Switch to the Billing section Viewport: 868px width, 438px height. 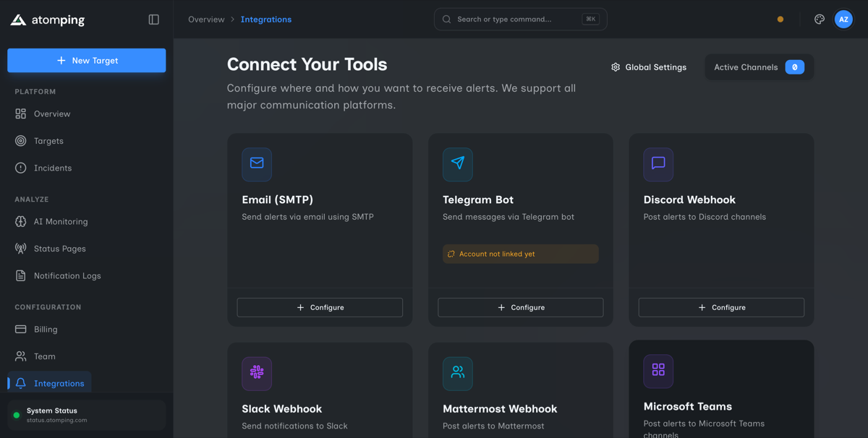coord(46,329)
